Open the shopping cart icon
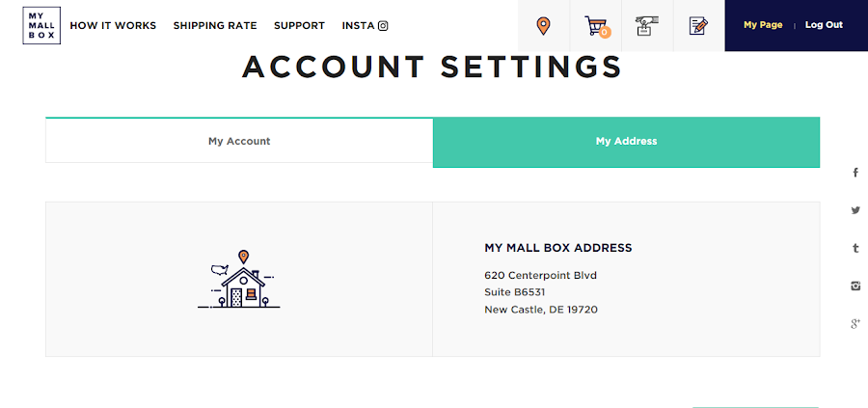This screenshot has height=408, width=868. pyautogui.click(x=596, y=26)
